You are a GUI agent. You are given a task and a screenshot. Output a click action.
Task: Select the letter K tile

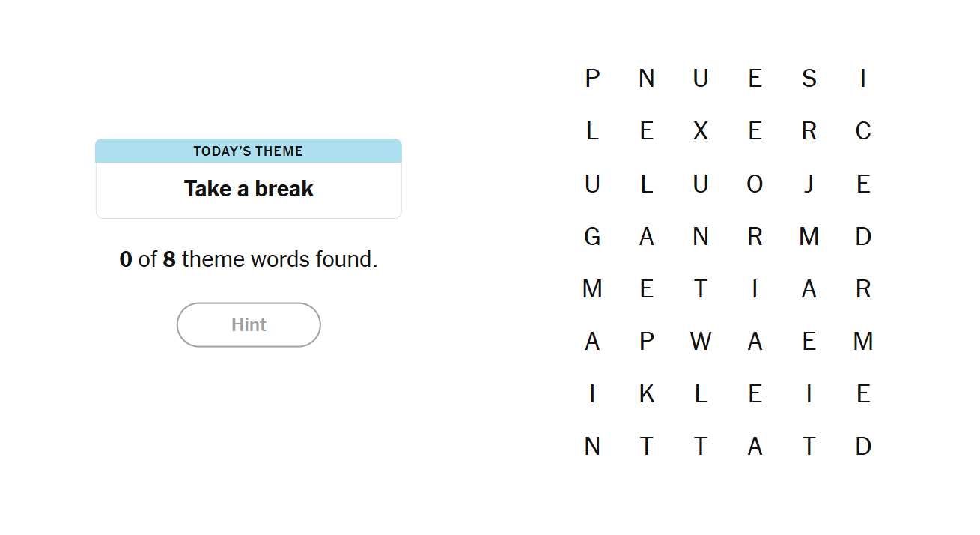[647, 394]
